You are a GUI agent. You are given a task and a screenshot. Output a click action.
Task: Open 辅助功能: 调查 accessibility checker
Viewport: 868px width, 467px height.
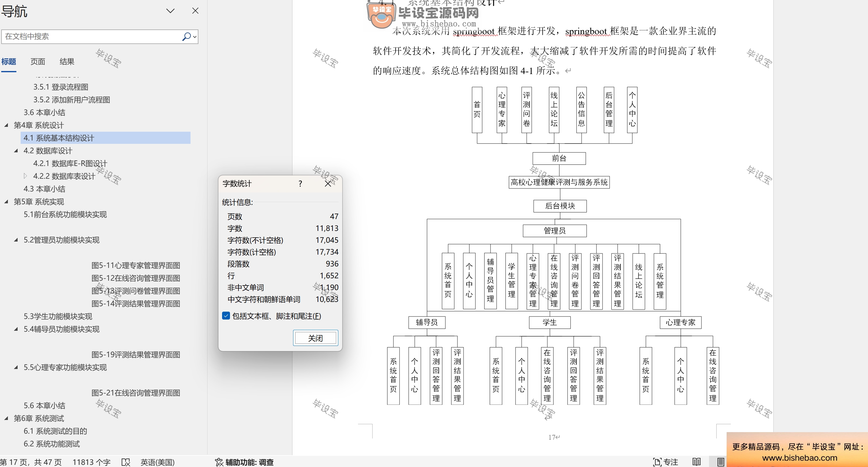(244, 462)
